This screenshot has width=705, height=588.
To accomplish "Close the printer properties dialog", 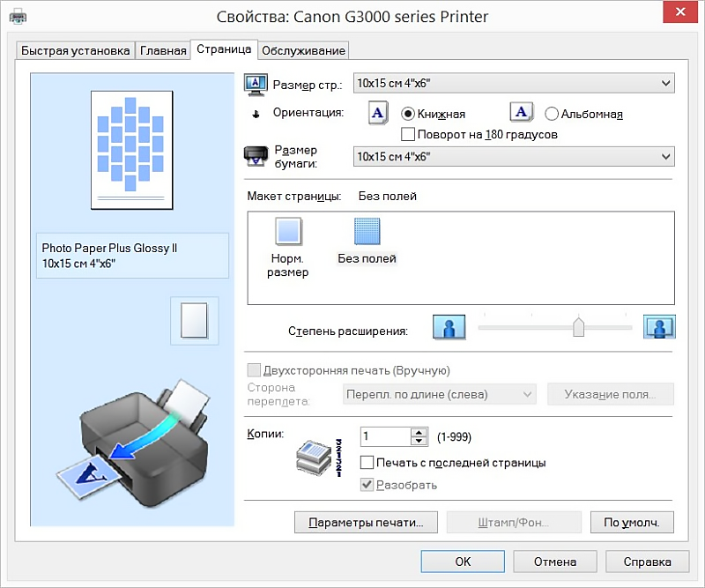I will point(680,12).
